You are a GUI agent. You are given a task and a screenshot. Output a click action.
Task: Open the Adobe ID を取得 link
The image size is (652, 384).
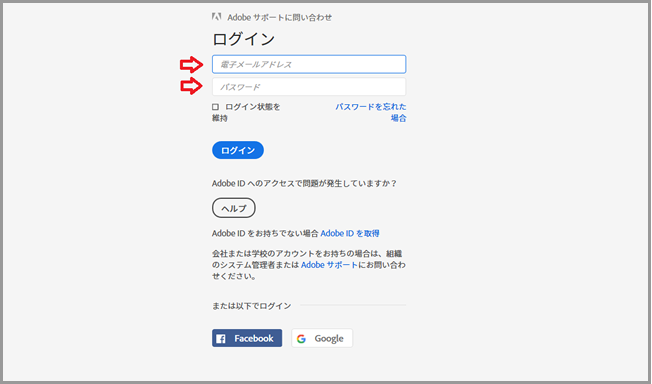350,233
